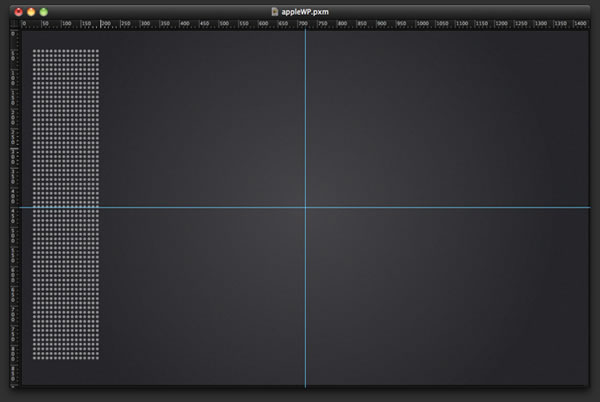Click the ruler origin box at the rulers' corner
The width and height of the screenshot is (600, 402).
15,24
